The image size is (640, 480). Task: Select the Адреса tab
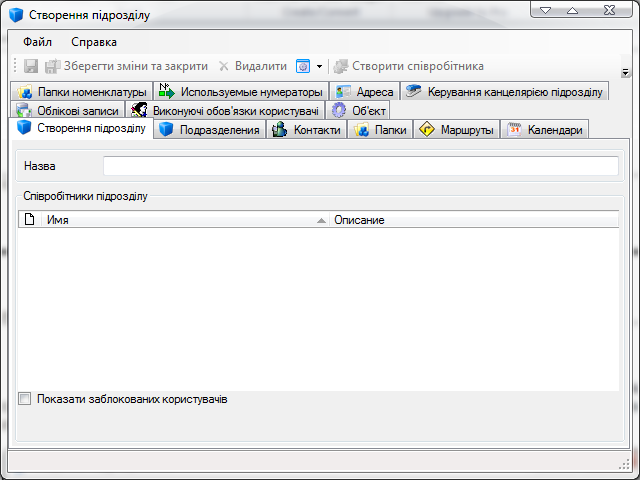(365, 92)
